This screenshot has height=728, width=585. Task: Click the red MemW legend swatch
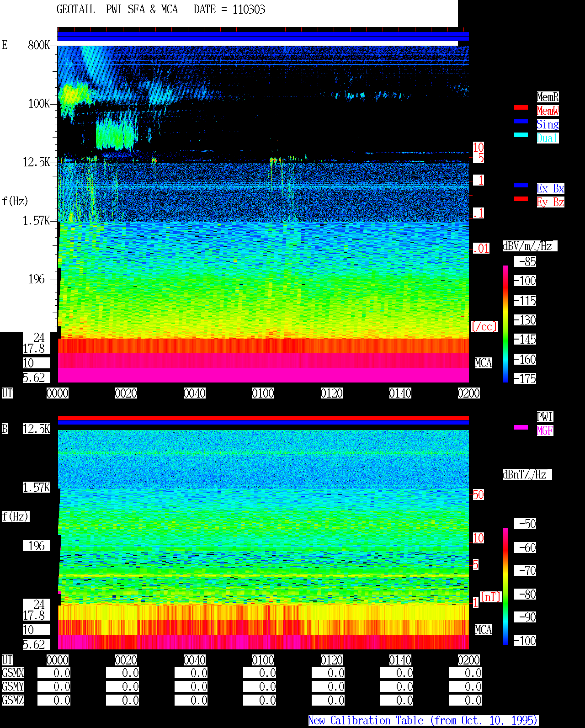click(521, 107)
